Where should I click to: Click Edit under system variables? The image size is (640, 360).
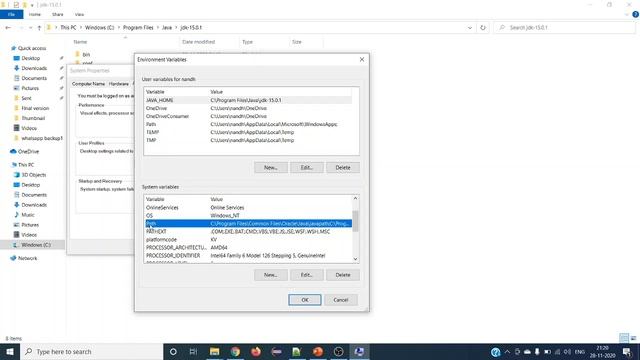tap(307, 275)
